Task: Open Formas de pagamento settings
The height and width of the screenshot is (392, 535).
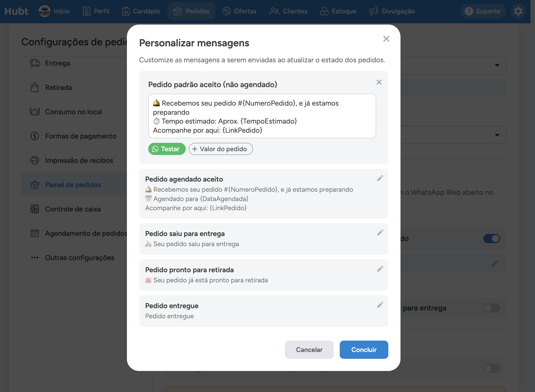Action: (x=74, y=136)
